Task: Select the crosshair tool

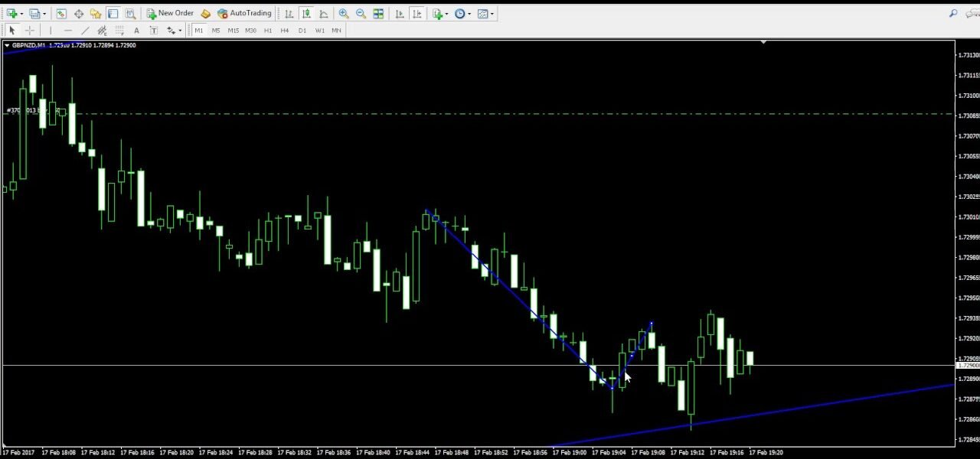Action: [30, 31]
